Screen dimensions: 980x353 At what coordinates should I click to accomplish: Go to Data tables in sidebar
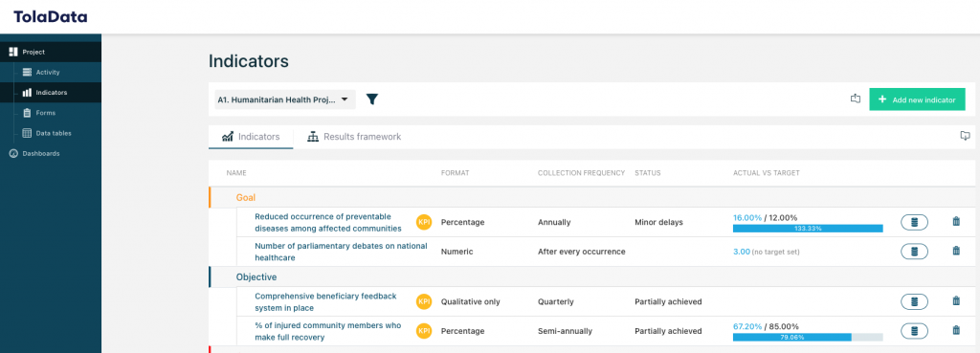click(54, 133)
